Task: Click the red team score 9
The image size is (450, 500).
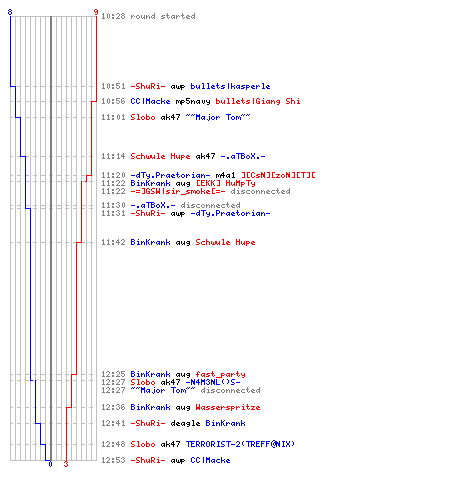Action: pyautogui.click(x=96, y=12)
